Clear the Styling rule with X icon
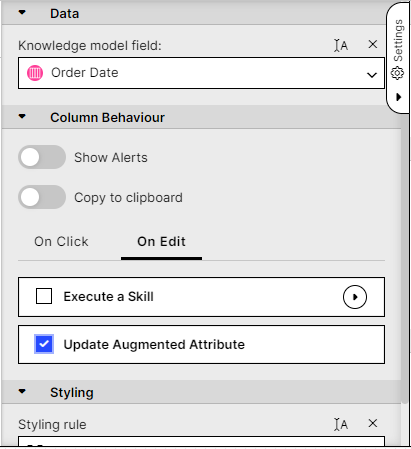 coord(373,423)
